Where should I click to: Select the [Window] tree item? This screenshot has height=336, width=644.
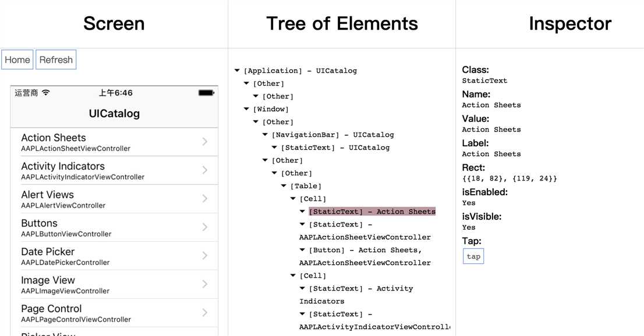pyautogui.click(x=271, y=109)
